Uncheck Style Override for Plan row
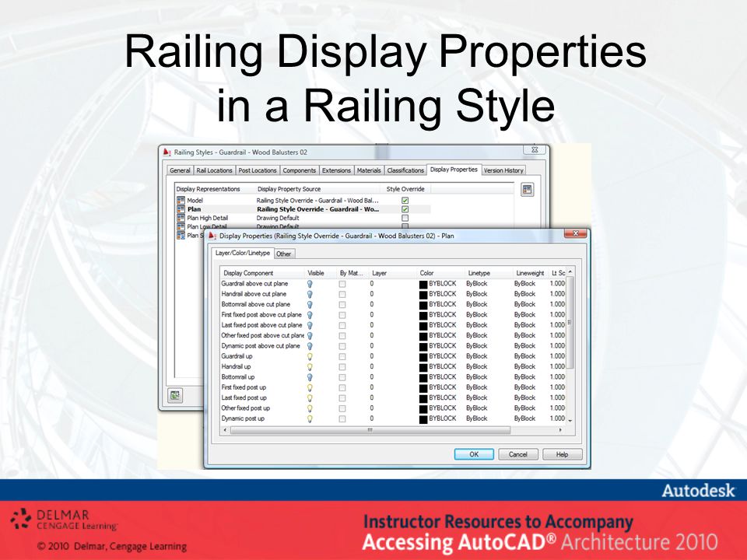747x560 pixels. pyautogui.click(x=405, y=209)
